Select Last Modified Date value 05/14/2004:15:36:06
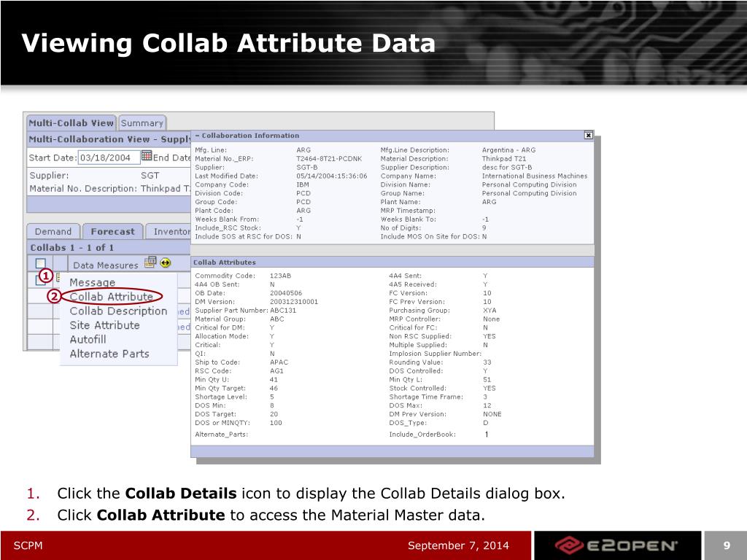 [332, 176]
